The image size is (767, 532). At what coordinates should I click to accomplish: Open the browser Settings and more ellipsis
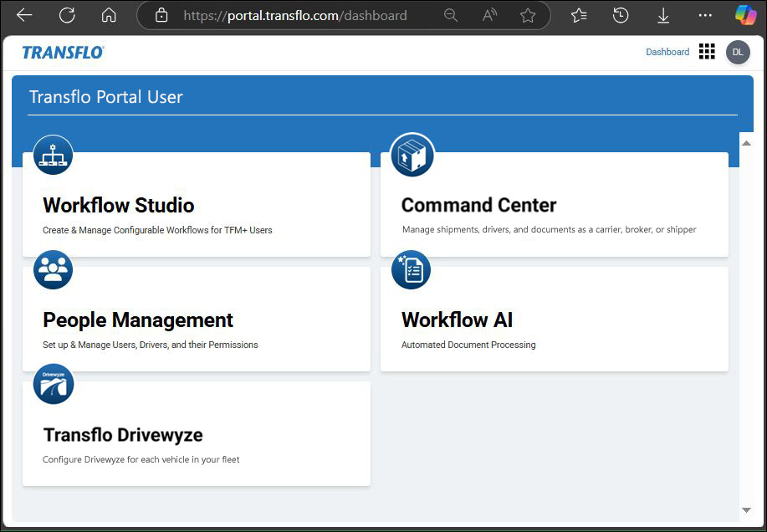(705, 16)
